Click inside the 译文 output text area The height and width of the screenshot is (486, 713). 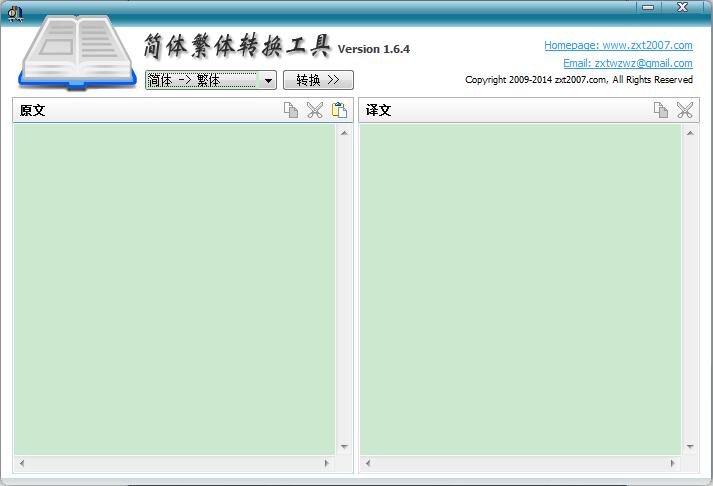[520, 288]
